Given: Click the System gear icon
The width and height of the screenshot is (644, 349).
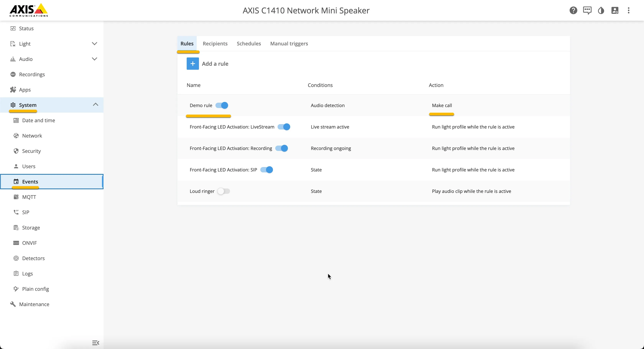Looking at the screenshot, I should pos(13,105).
